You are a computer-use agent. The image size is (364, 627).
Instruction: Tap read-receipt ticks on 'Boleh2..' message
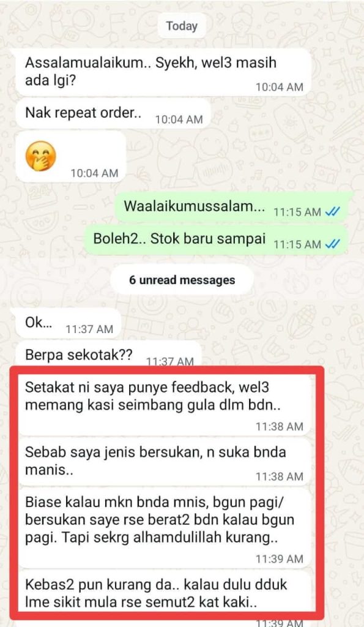[x=332, y=244]
